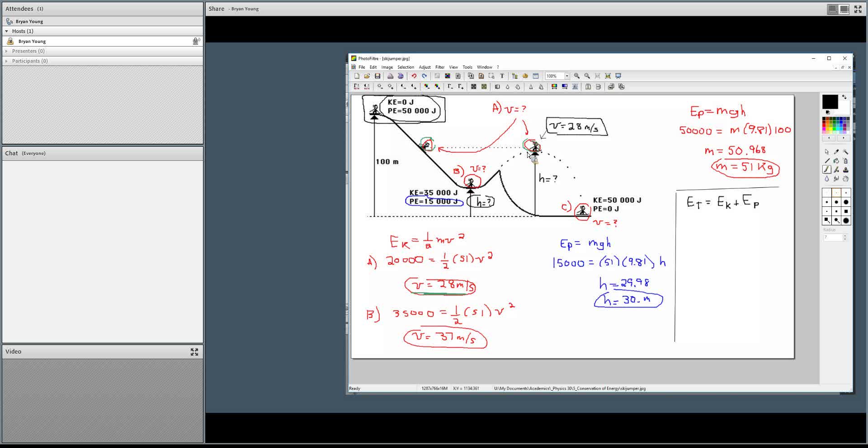Viewport: 868px width, 448px height.
Task: Open the Text tool (T) in toolbar
Action: pos(502,76)
